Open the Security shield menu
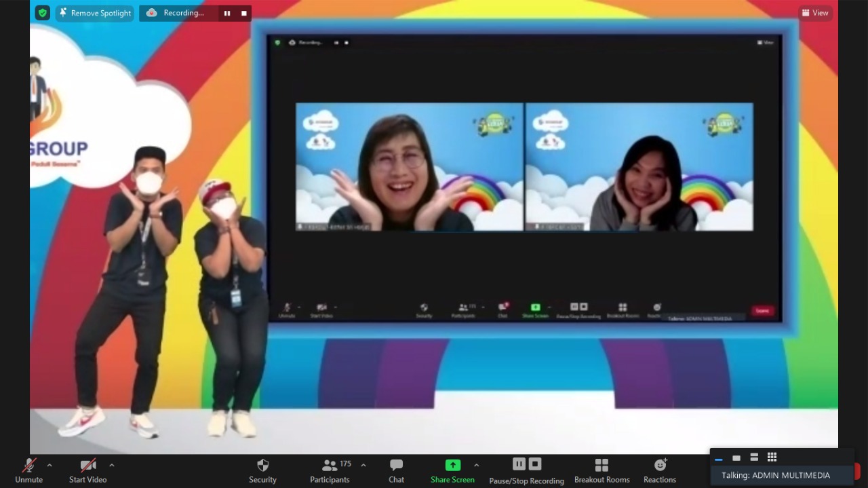Viewport: 868px width, 488px height. click(262, 470)
